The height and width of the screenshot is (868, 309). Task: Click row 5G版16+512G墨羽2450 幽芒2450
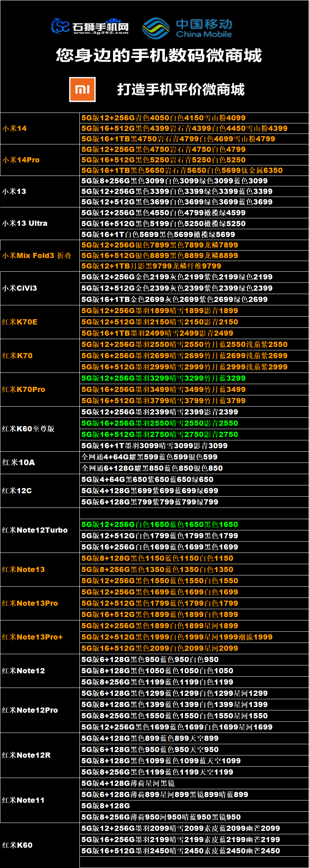(x=194, y=851)
